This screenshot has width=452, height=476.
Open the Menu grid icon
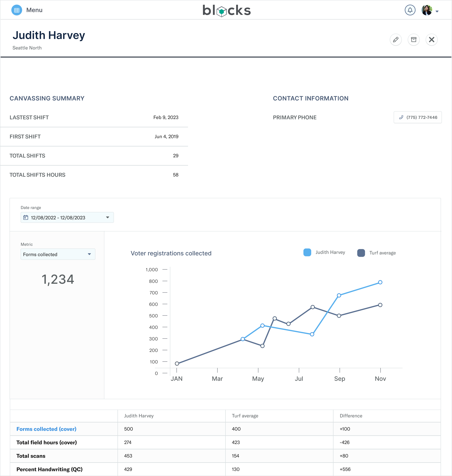click(17, 10)
